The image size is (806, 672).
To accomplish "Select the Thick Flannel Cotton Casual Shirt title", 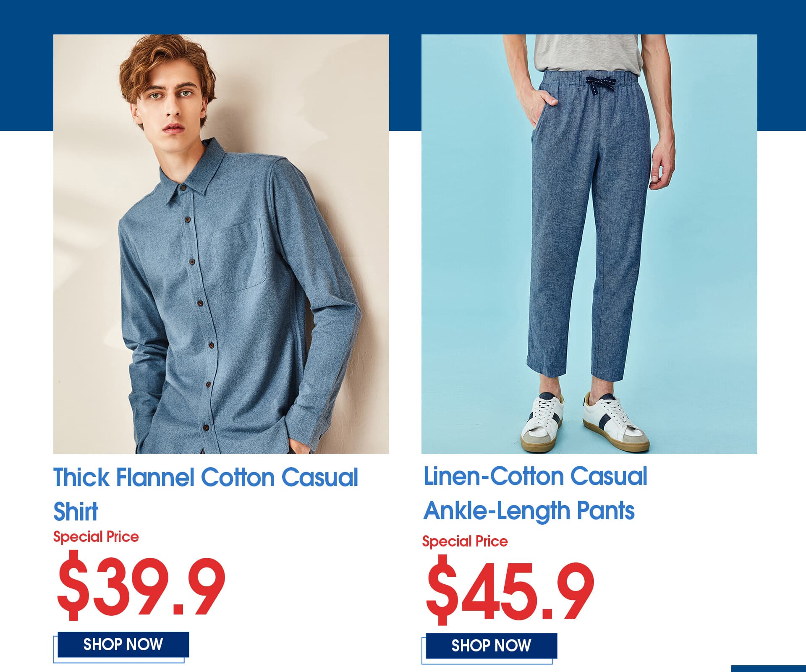I will pyautogui.click(x=206, y=494).
